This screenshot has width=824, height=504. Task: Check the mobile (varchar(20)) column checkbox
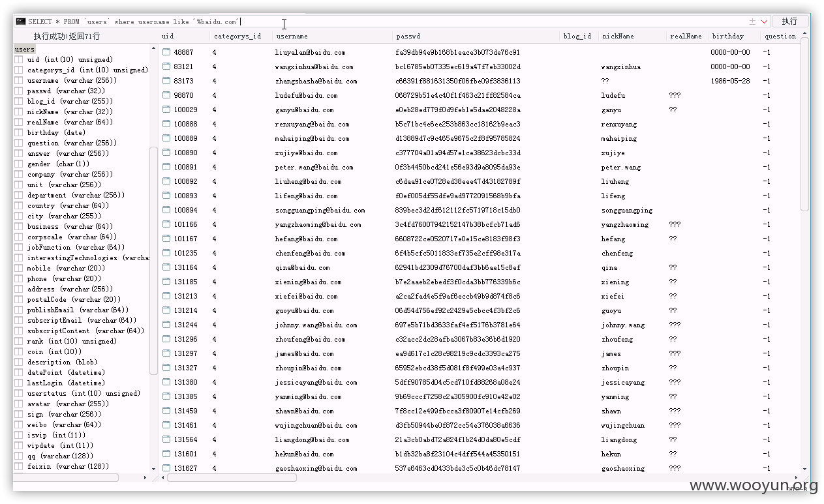[x=19, y=268]
